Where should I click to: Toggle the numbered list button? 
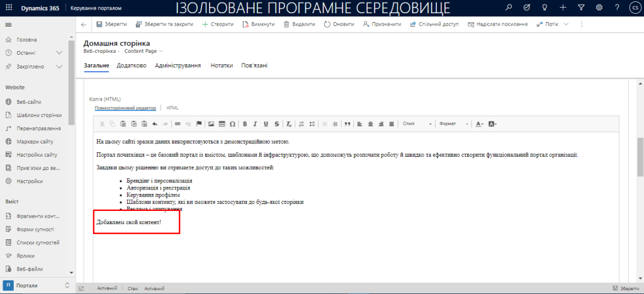(301, 123)
